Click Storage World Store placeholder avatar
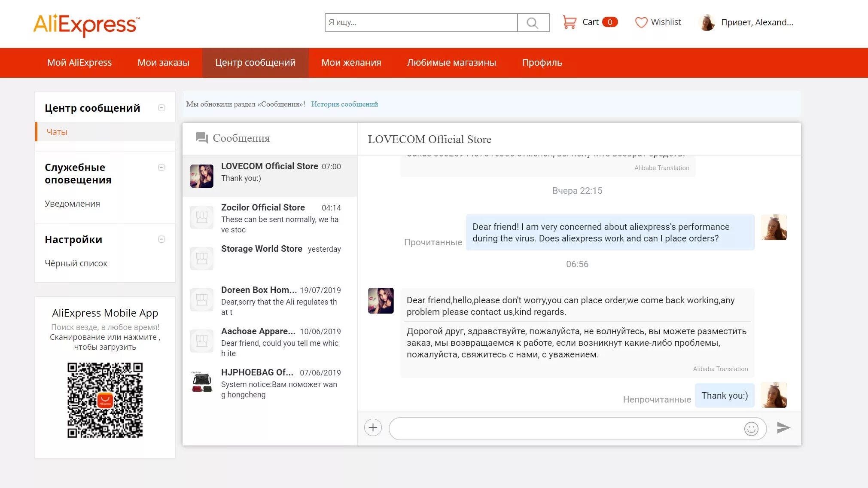The image size is (868, 488). coord(202,258)
